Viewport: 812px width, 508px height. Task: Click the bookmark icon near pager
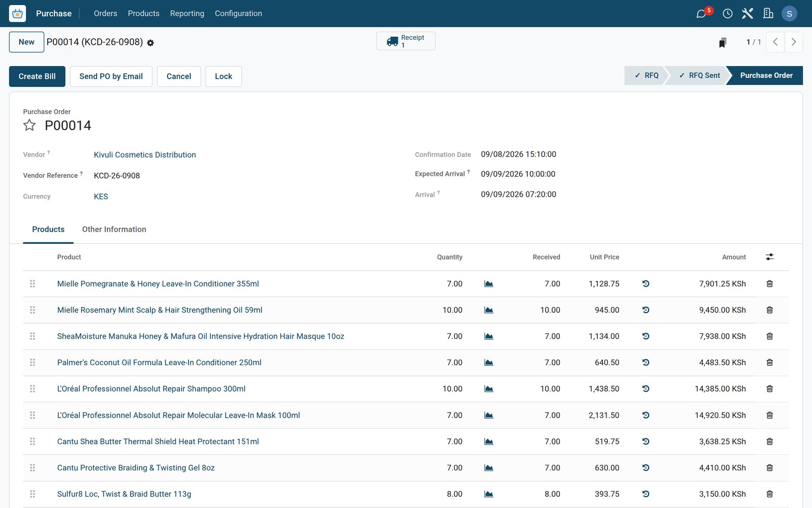(x=723, y=42)
